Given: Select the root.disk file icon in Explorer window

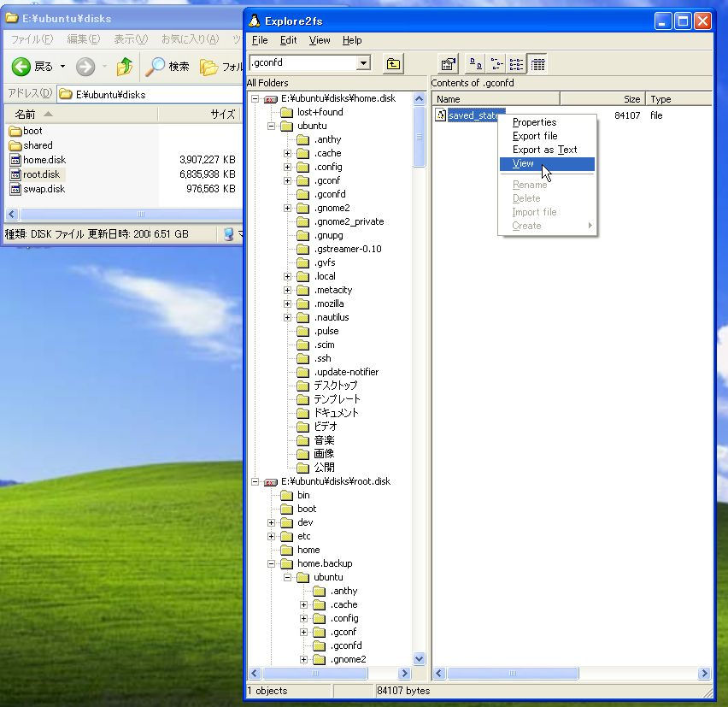Looking at the screenshot, I should (15, 174).
